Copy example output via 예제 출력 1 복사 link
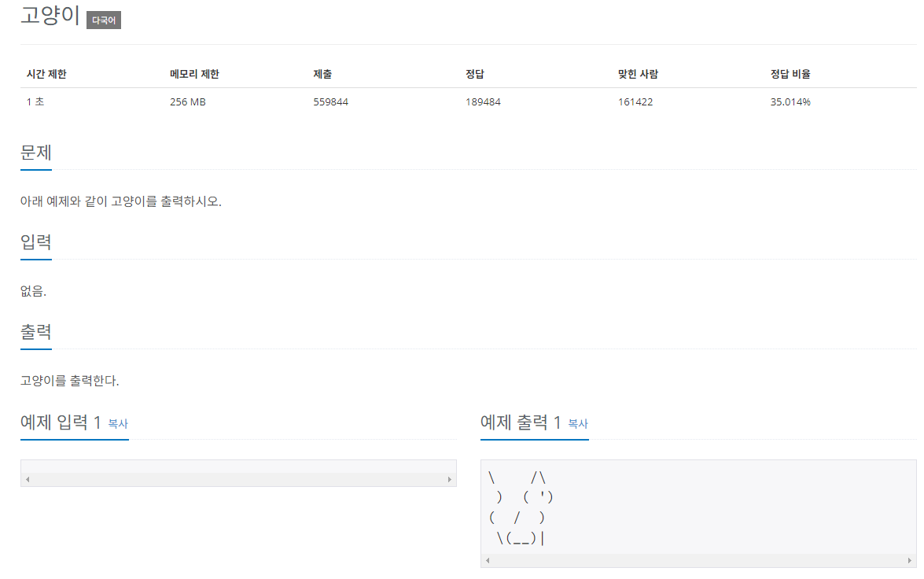 pyautogui.click(x=578, y=423)
